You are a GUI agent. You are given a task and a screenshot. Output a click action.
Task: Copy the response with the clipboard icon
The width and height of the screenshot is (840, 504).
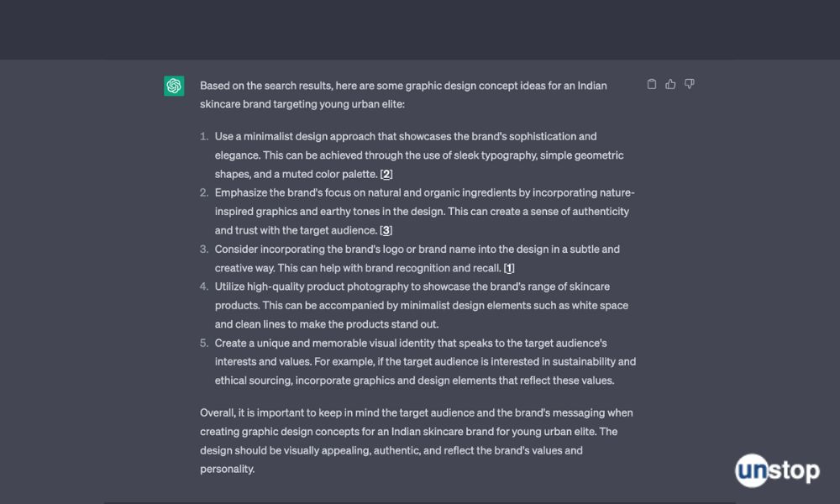click(652, 84)
